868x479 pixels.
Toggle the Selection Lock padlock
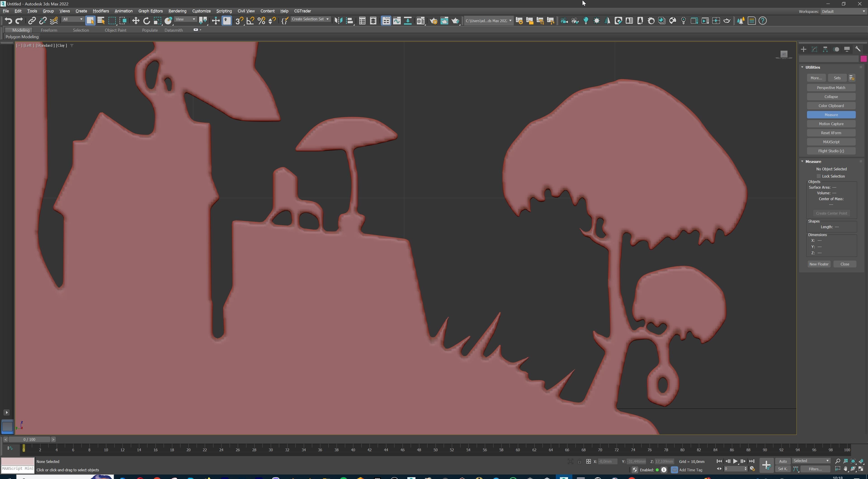(579, 461)
